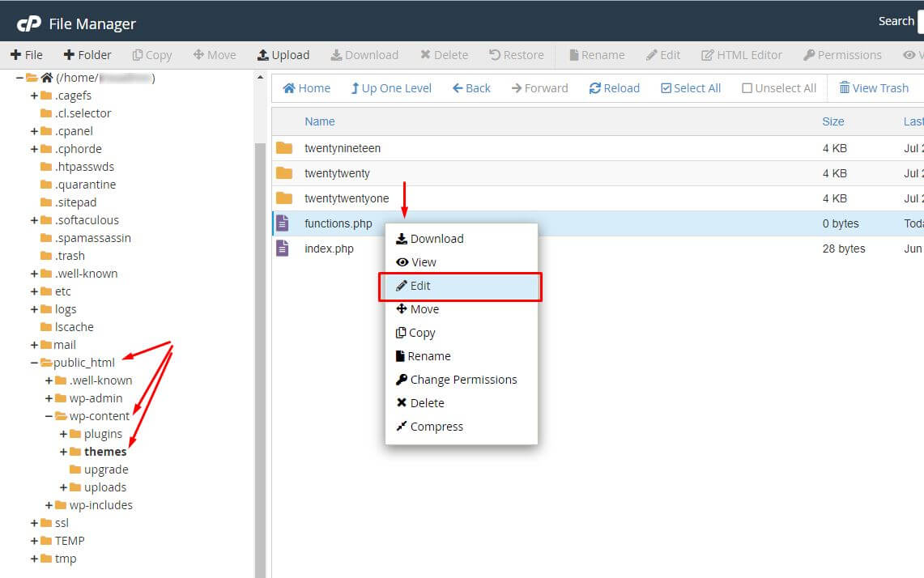
Task: Click the Move toolbar button
Action: click(215, 55)
